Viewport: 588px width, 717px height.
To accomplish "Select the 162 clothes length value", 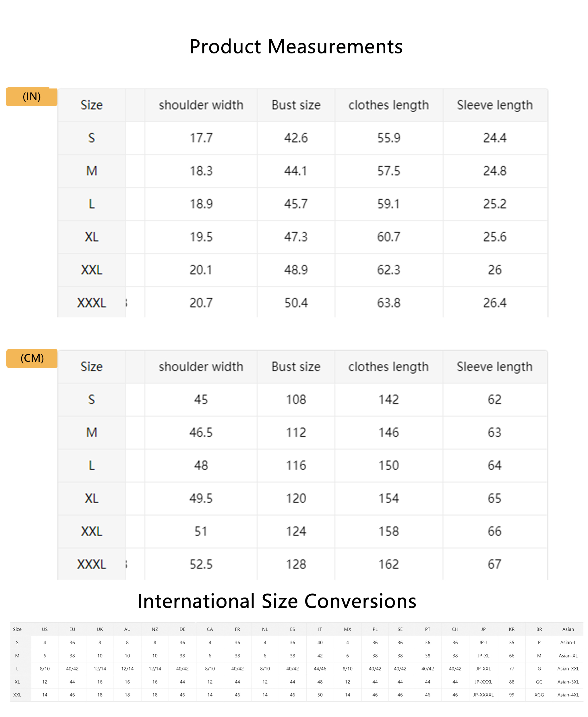I will pos(388,564).
